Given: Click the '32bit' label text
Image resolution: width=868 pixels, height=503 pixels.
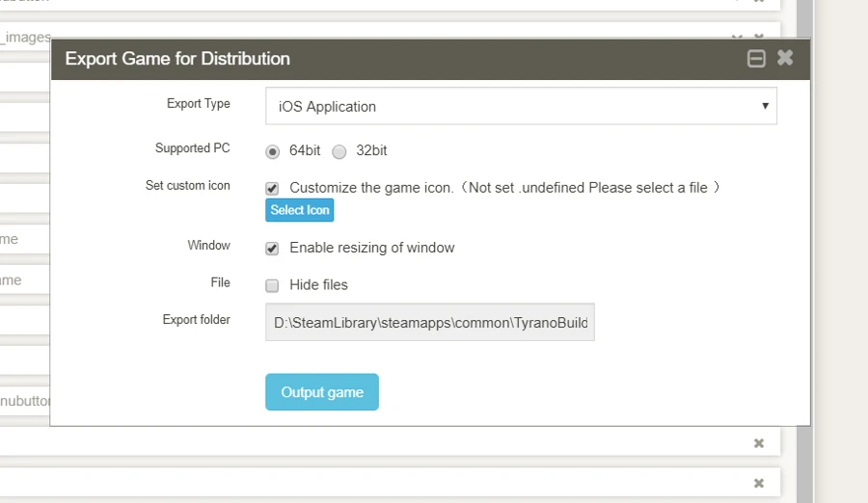Looking at the screenshot, I should click(371, 150).
